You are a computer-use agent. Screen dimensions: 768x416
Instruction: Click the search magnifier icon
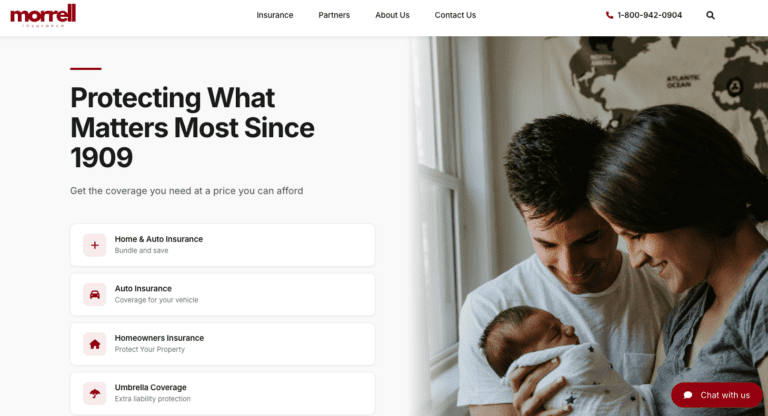[710, 15]
